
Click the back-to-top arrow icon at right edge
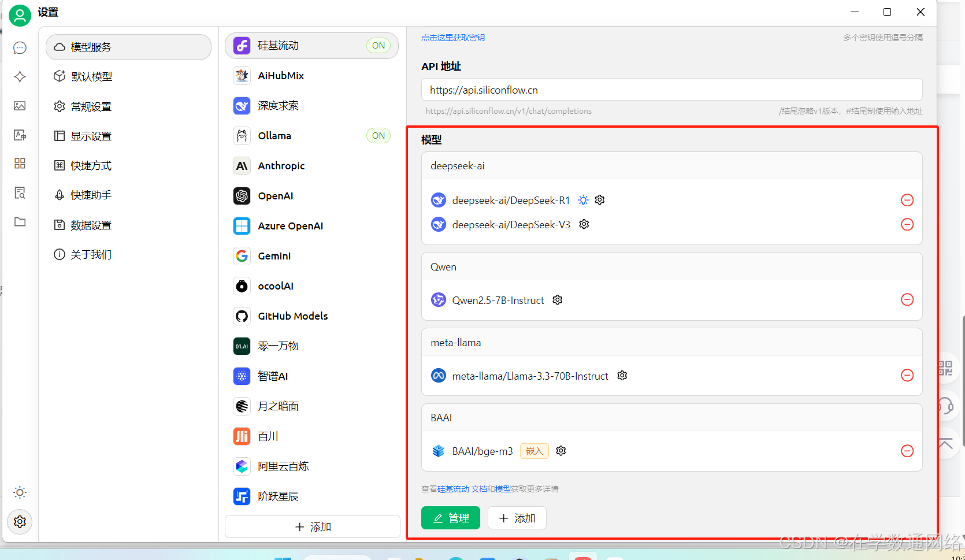click(x=945, y=444)
